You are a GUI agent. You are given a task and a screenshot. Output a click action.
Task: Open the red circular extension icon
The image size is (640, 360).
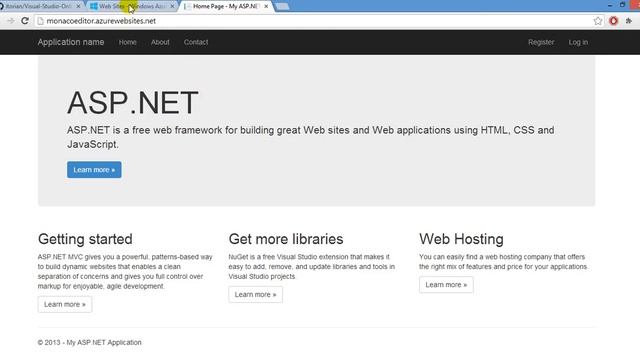pos(613,21)
